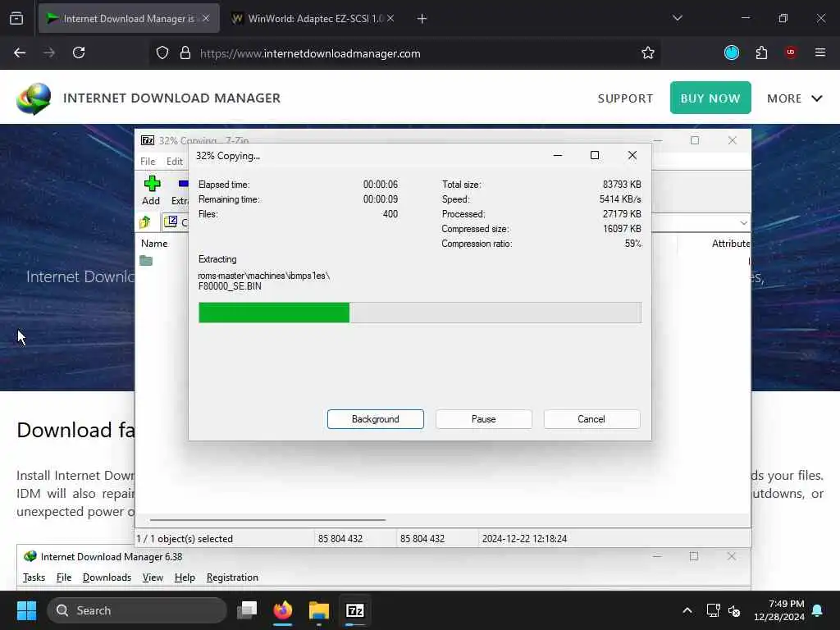Click the Firefox View icon at top left

[16, 18]
